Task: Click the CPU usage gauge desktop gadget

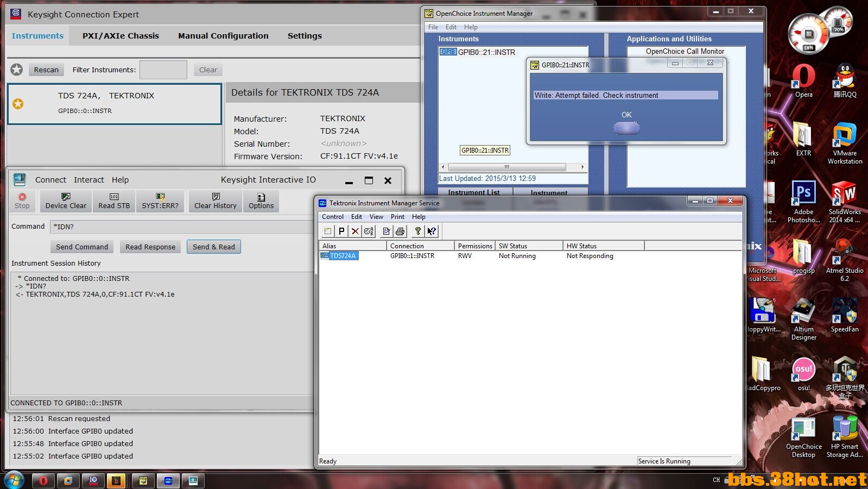Action: [809, 34]
